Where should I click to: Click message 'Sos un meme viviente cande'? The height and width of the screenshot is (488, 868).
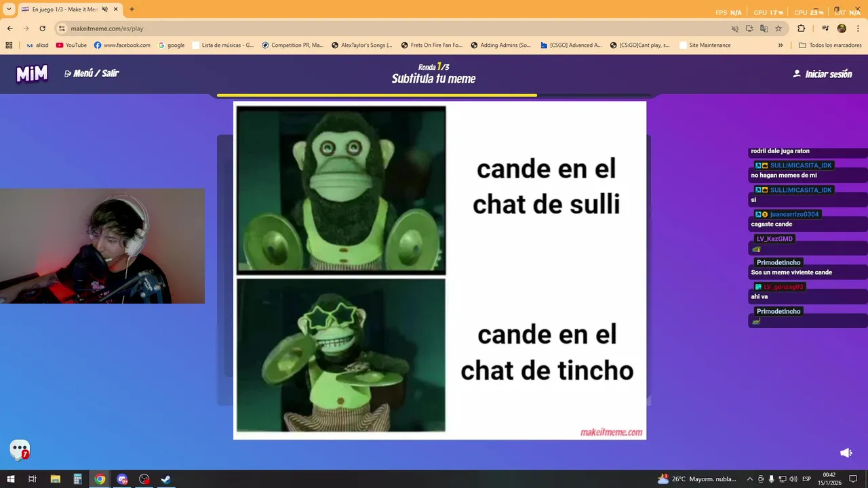point(791,272)
